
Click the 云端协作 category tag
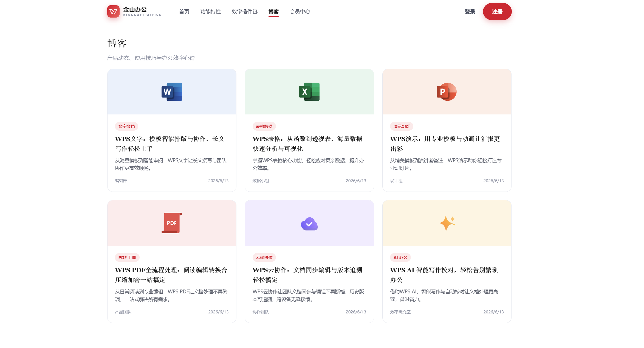click(x=264, y=257)
